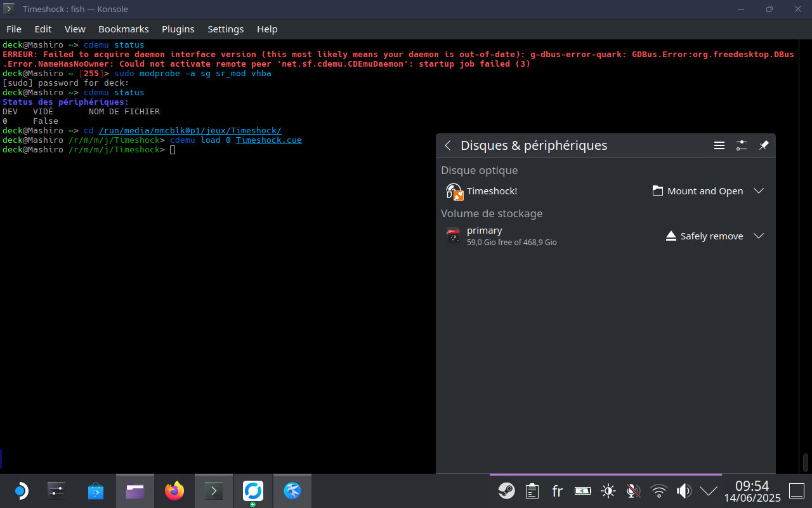Open Wi-Fi networks tray icon

[659, 491]
